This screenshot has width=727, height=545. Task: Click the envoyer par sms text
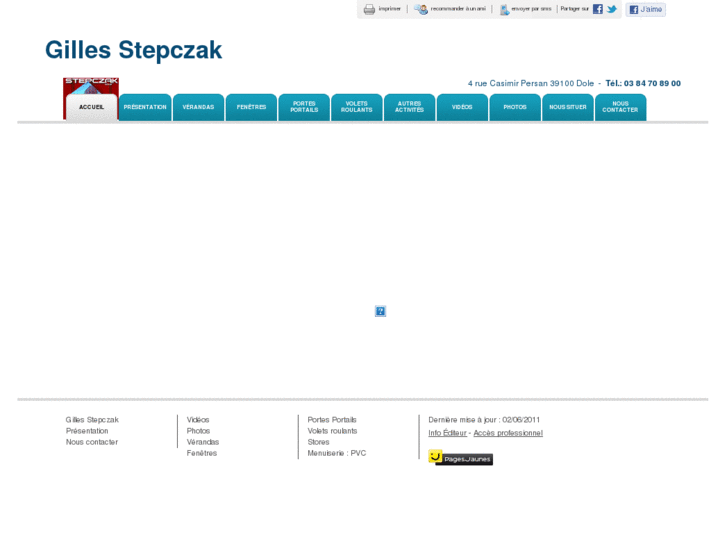[531, 9]
